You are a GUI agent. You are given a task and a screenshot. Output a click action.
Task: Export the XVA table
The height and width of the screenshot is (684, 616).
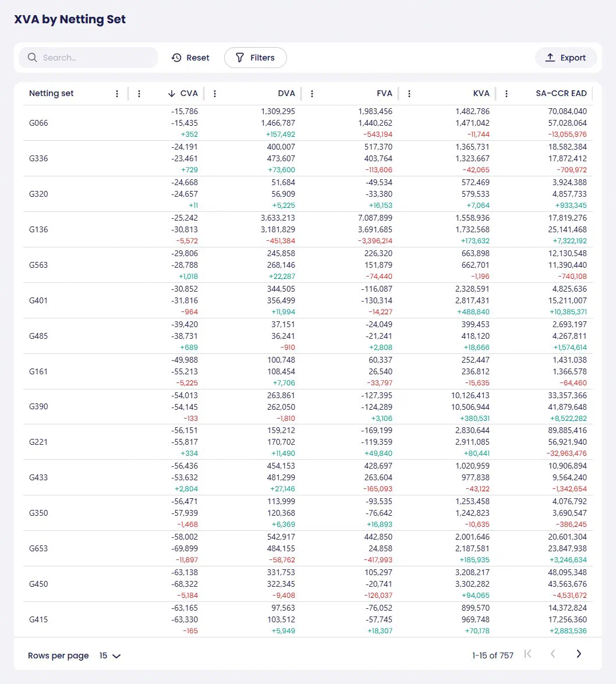tap(566, 58)
